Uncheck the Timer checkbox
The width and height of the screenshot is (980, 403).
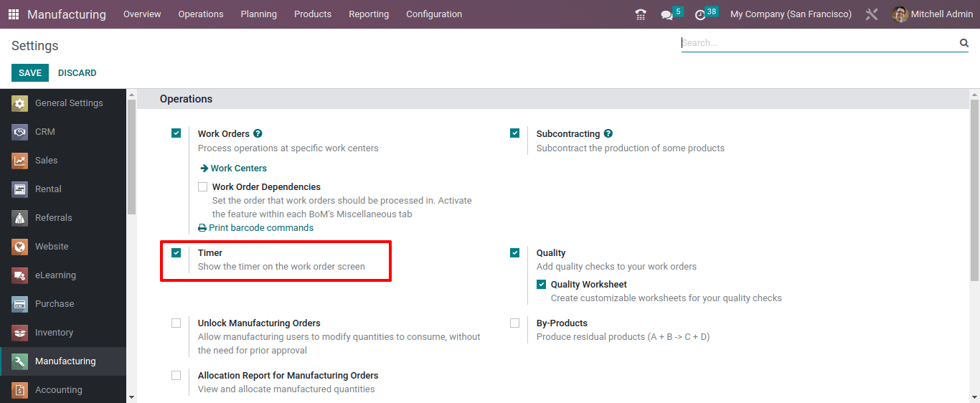coord(176,252)
